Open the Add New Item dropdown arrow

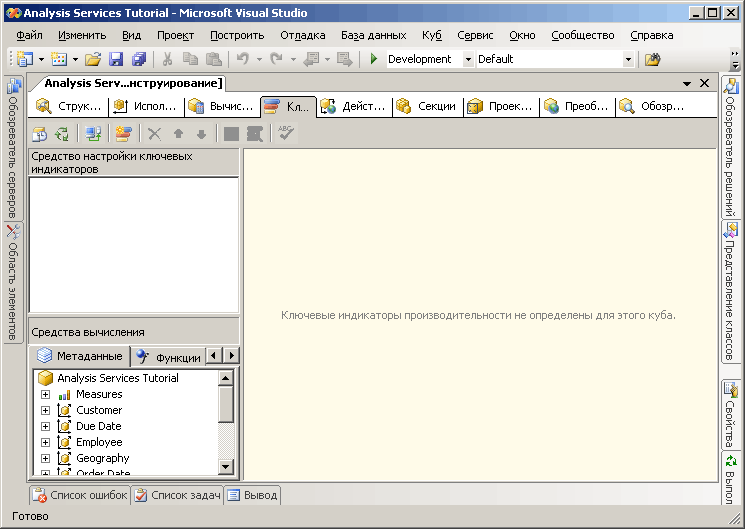pyautogui.click(x=76, y=59)
